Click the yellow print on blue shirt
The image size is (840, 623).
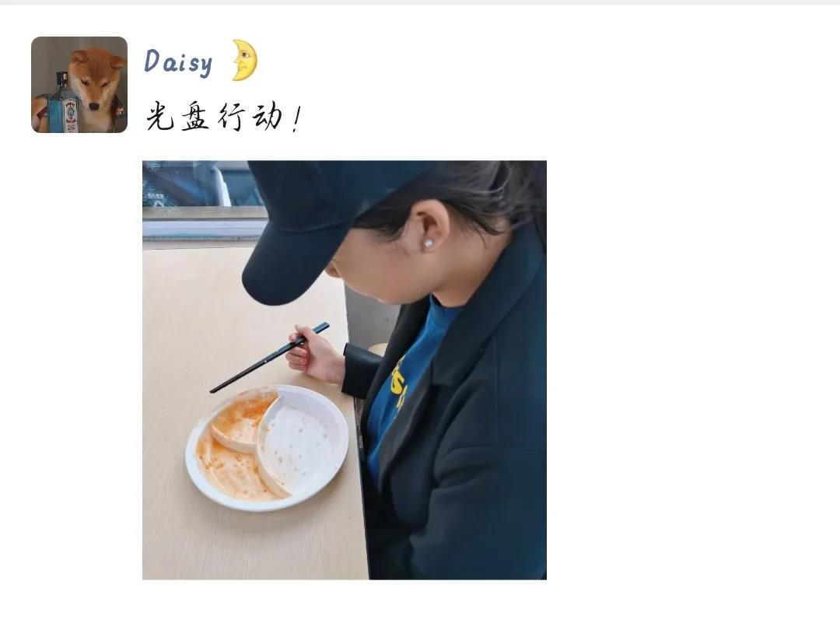[x=399, y=383]
